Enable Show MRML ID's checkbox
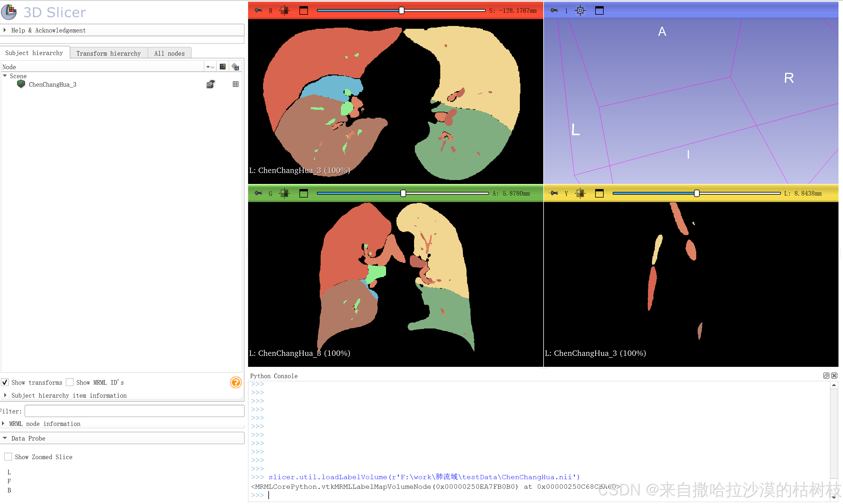Screen dimensions: 843x504 pyautogui.click(x=70, y=382)
